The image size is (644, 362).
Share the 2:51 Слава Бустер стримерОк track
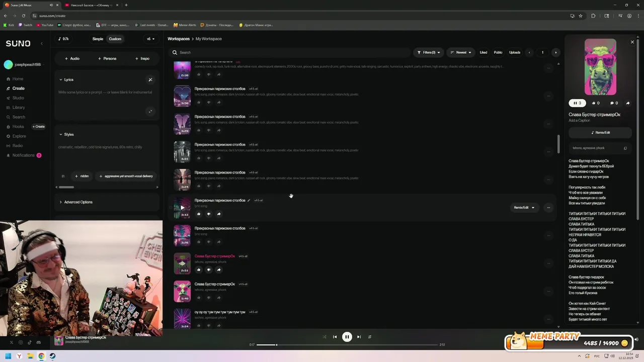219,269
